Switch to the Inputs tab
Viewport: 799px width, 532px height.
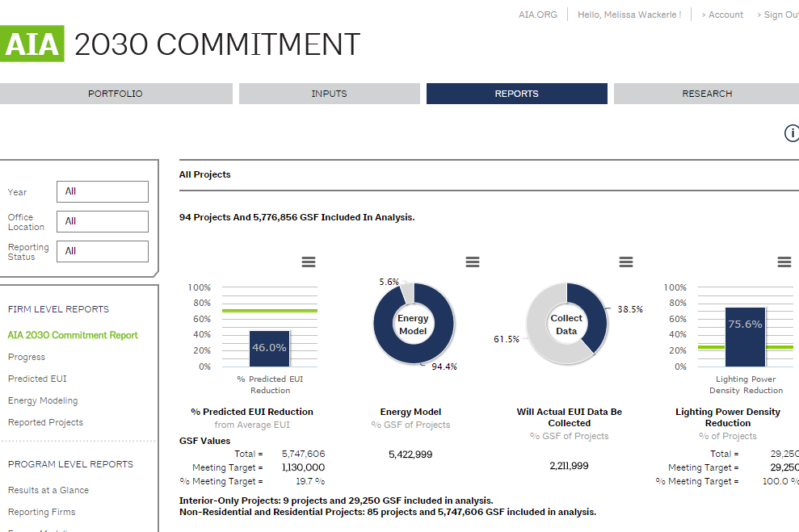329,93
